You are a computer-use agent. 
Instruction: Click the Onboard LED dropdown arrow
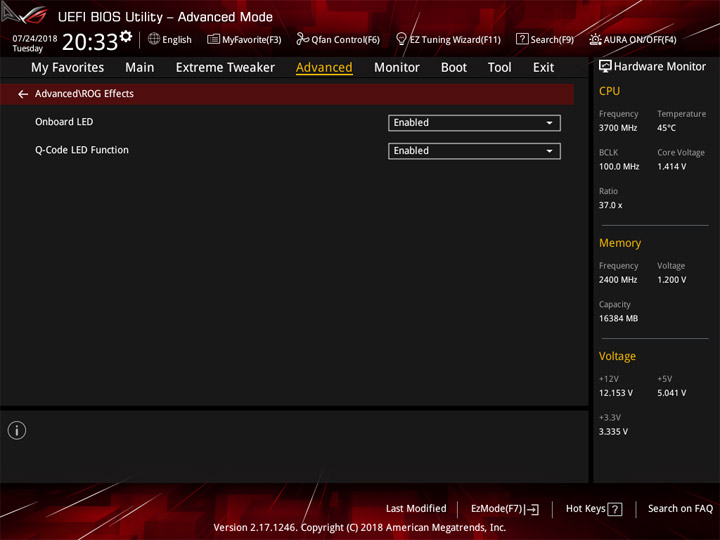[x=549, y=123]
